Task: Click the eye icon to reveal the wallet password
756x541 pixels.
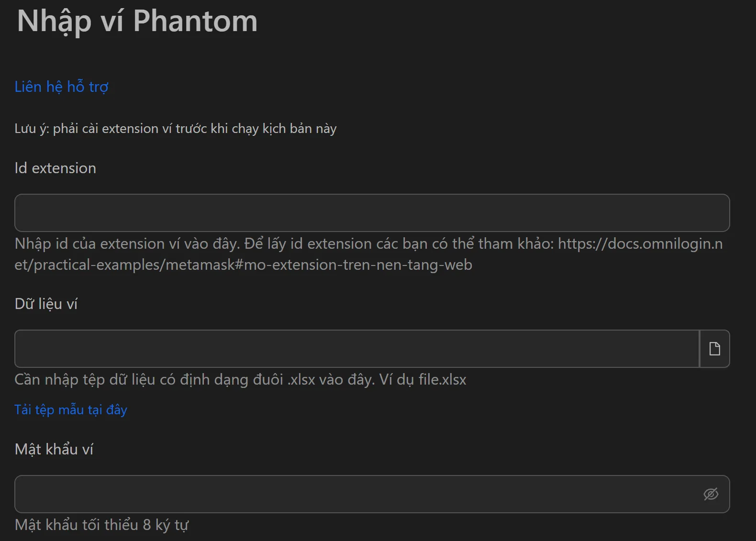Action: point(712,494)
